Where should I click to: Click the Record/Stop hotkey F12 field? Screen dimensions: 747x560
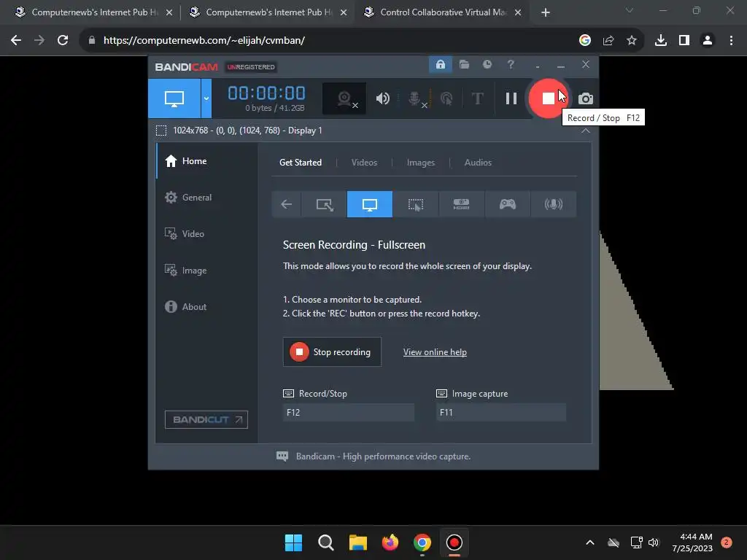(x=349, y=413)
